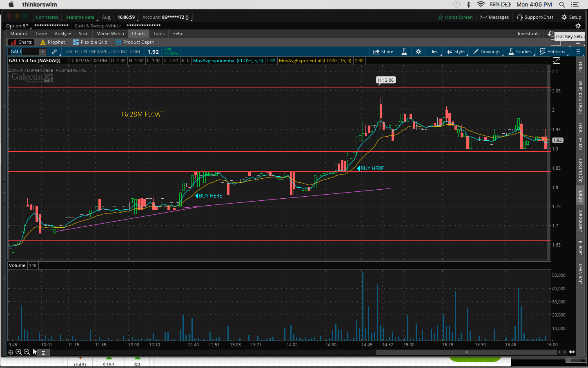Click the MovAvgExponential (CLOSE, 5, 0) study label

tap(228, 61)
